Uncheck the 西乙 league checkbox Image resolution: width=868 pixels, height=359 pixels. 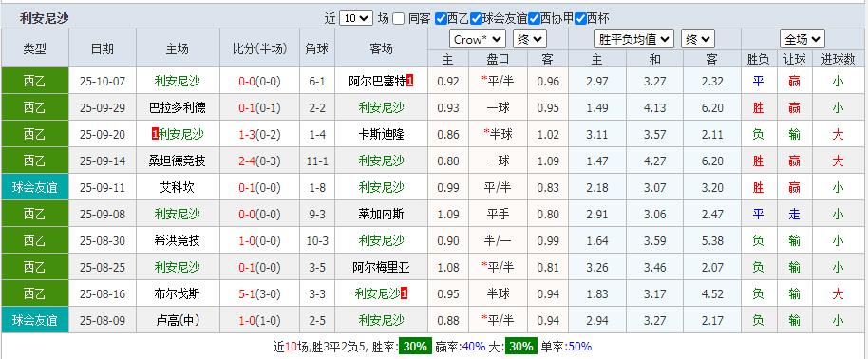(441, 19)
